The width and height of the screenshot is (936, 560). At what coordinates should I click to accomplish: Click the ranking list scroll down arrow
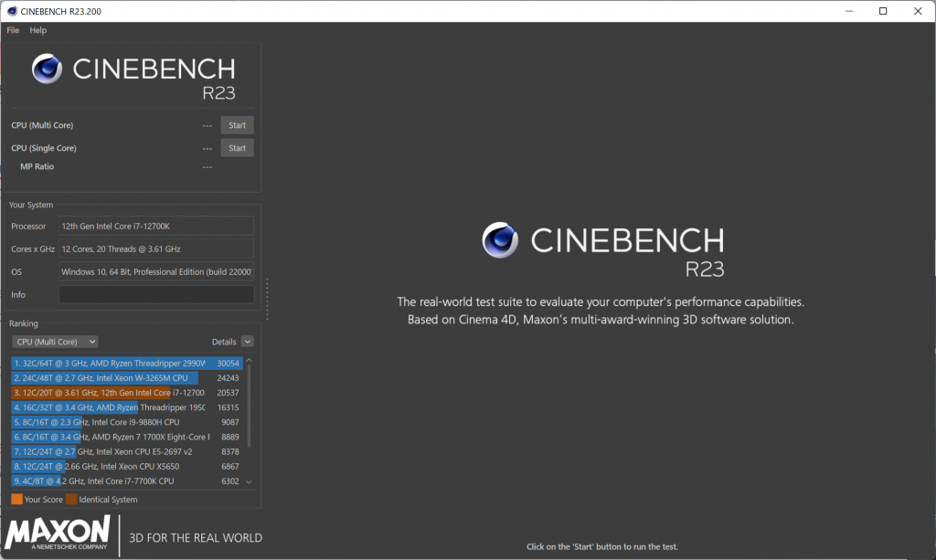[x=249, y=481]
